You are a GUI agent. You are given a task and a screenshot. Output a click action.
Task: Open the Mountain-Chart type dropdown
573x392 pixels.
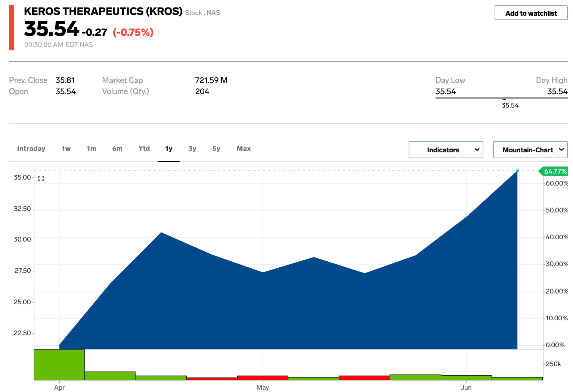(530, 150)
